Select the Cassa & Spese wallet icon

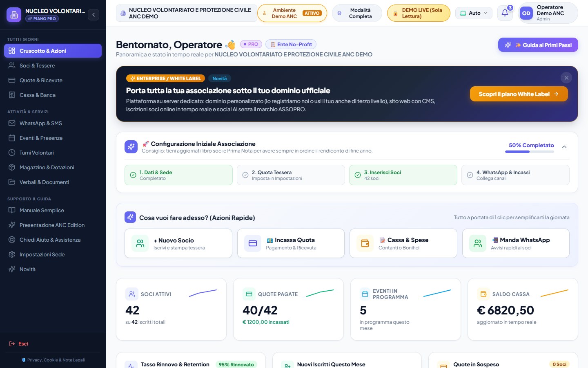tap(365, 243)
